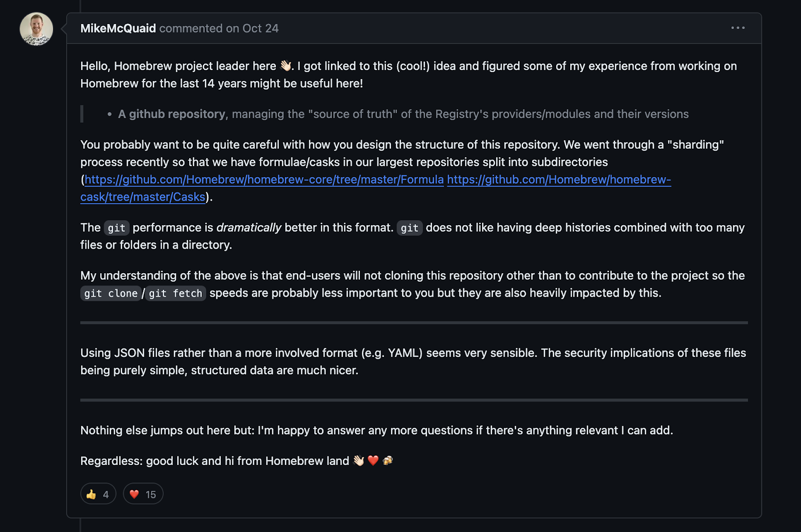Click the heart emoji icon in reaction button
Screen dimensions: 801x532
pos(134,494)
